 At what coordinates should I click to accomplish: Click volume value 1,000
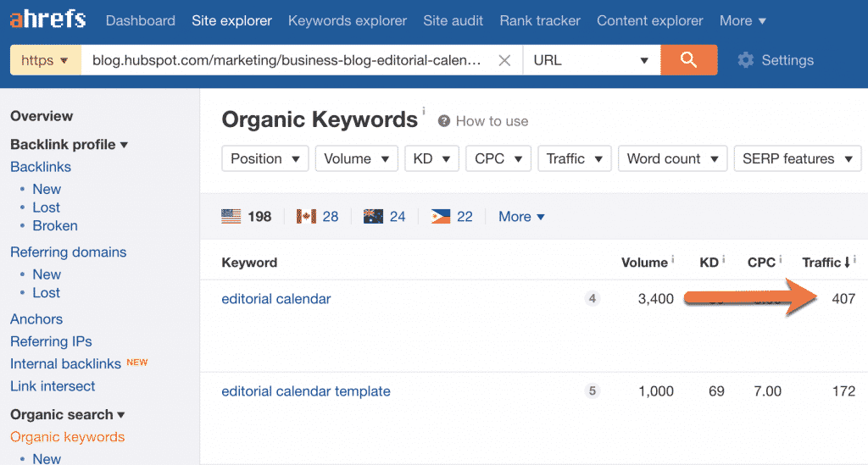[656, 391]
